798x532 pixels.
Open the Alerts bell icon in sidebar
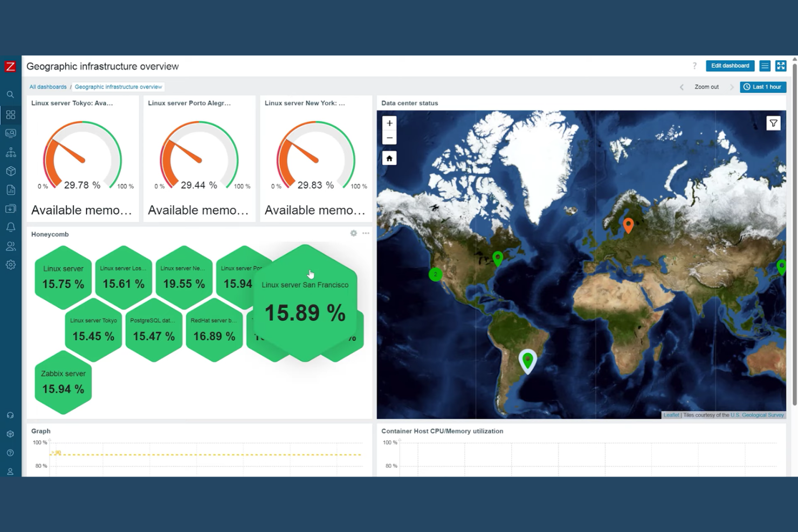[10, 227]
